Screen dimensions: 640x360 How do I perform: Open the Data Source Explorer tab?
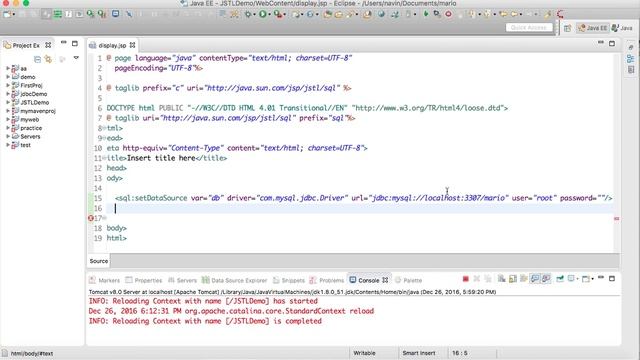pyautogui.click(x=234, y=280)
